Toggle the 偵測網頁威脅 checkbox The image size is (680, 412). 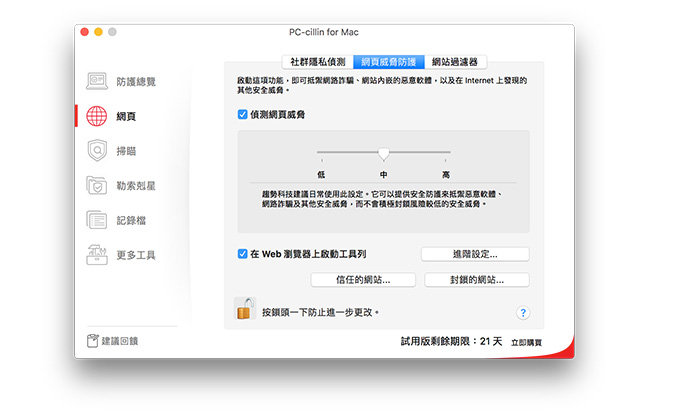pyautogui.click(x=243, y=115)
